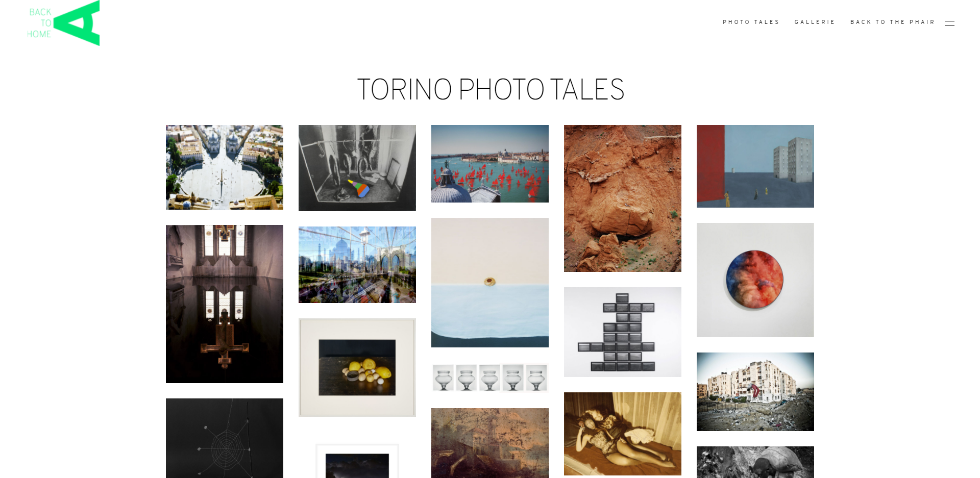
Task: Click the green Back to Home logo
Action: [x=63, y=23]
